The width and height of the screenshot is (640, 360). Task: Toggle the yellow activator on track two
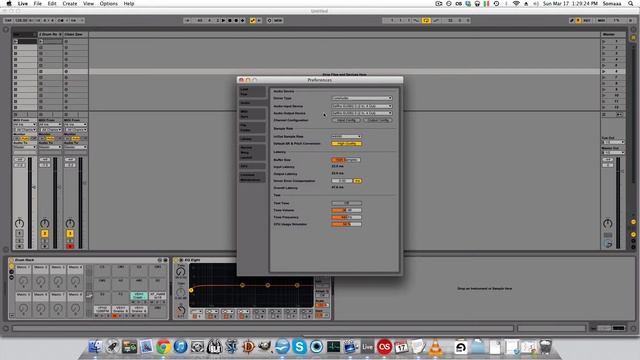tap(44, 233)
